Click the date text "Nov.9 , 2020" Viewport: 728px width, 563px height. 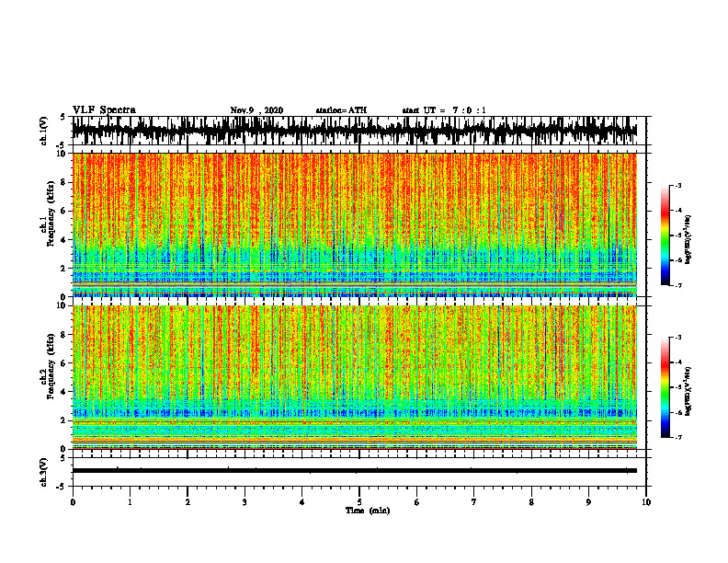256,110
